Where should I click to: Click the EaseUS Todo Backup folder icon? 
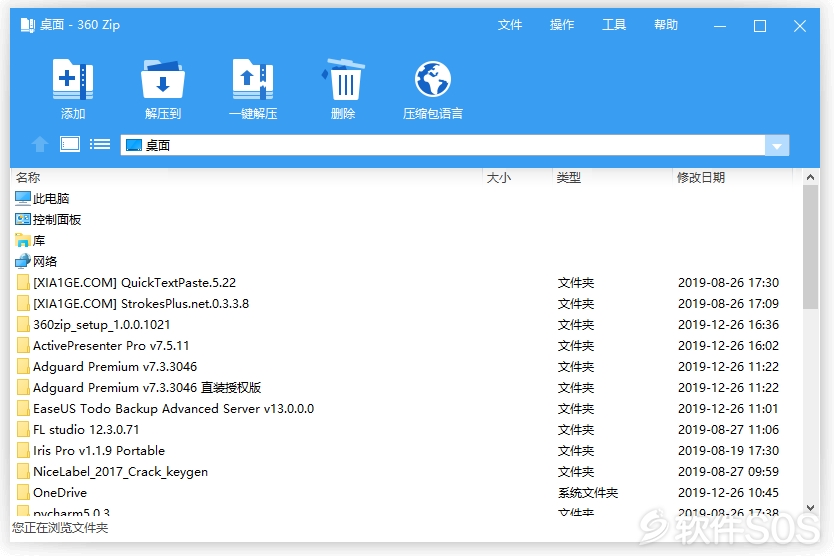point(23,409)
